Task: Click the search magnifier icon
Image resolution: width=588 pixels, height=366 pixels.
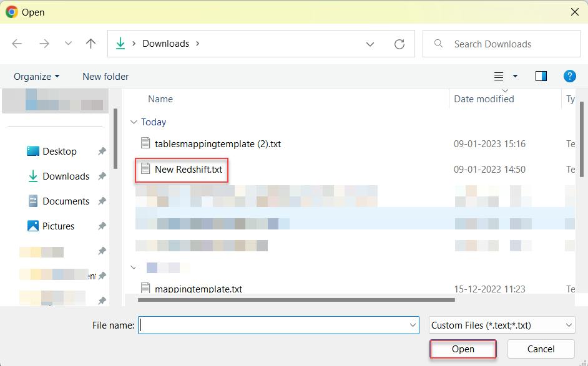Action: [438, 44]
